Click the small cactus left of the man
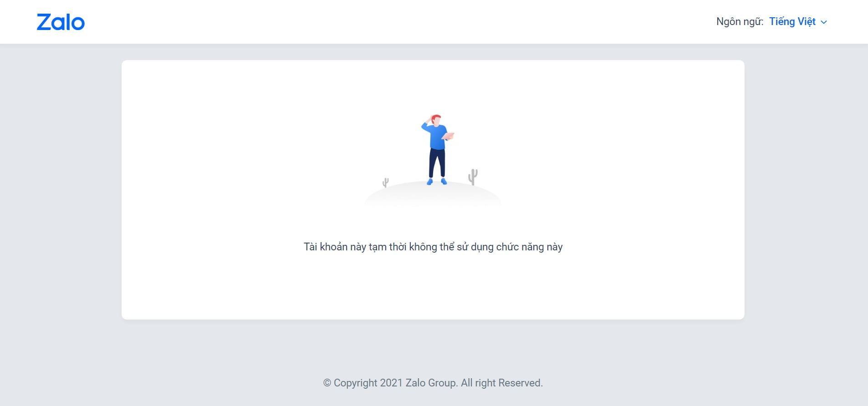Image resolution: width=868 pixels, height=406 pixels. (x=386, y=183)
